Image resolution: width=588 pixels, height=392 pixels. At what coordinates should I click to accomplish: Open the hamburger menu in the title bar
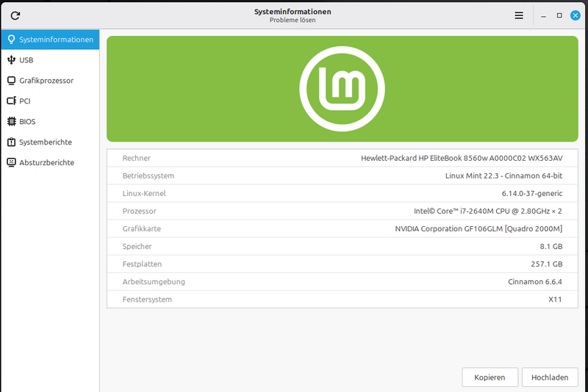pyautogui.click(x=519, y=15)
